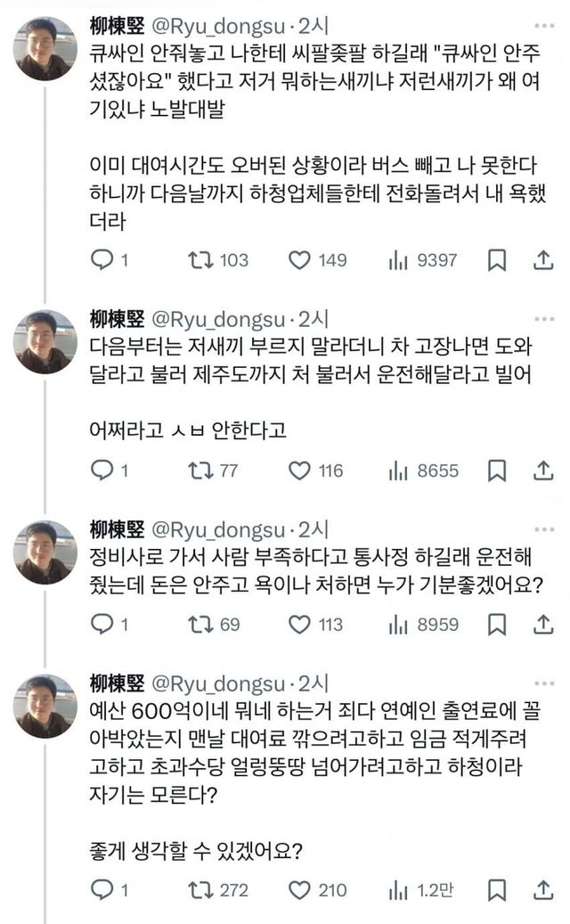Retweet the tweet with 103 retweets
Screen dimensions: 570x924
pyautogui.click(x=199, y=259)
